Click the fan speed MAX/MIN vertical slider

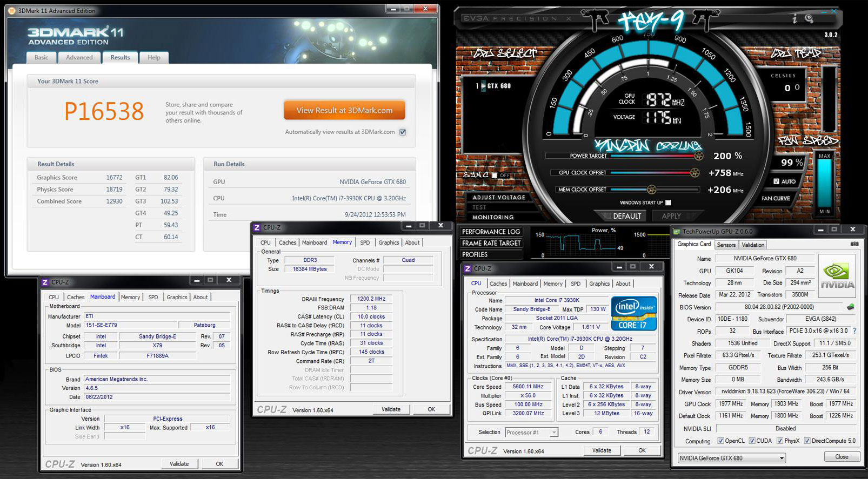point(824,183)
